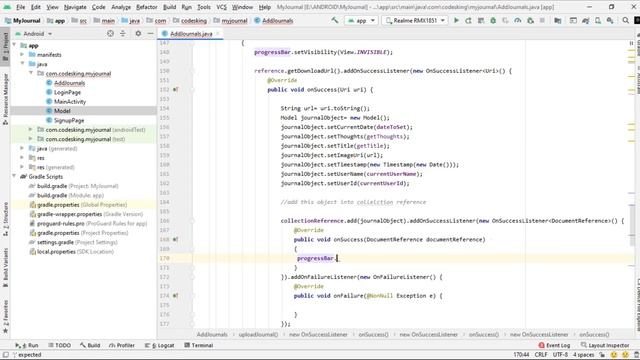Click the grey Stop icon in the toolbar
640x360 pixels.
pos(542,20)
